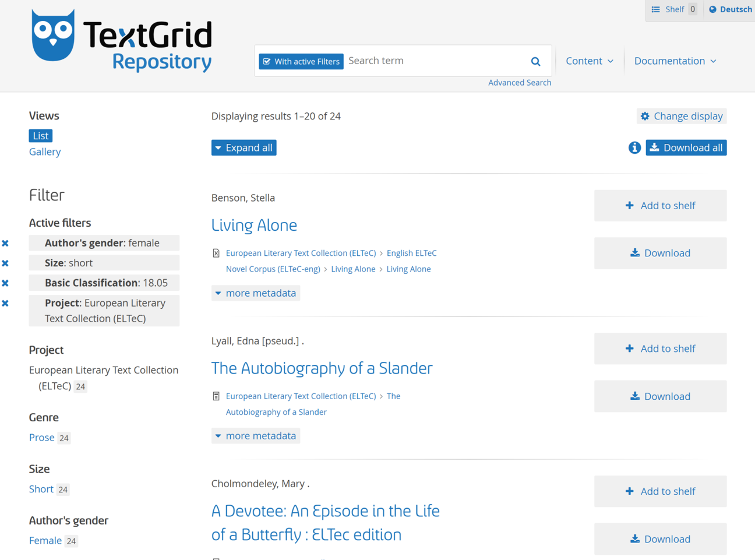This screenshot has width=755, height=560.
Task: Open the Documentation dropdown menu
Action: pyautogui.click(x=674, y=61)
